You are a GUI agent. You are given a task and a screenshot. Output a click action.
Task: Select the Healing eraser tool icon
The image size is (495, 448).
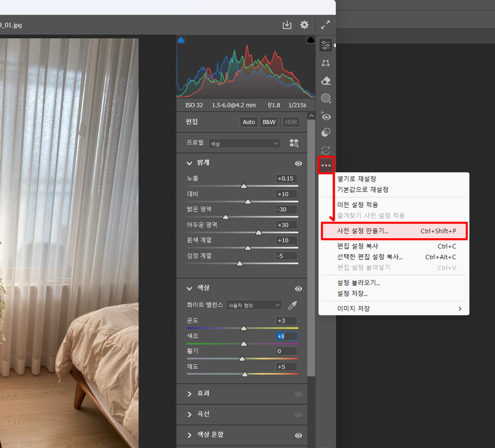[325, 80]
